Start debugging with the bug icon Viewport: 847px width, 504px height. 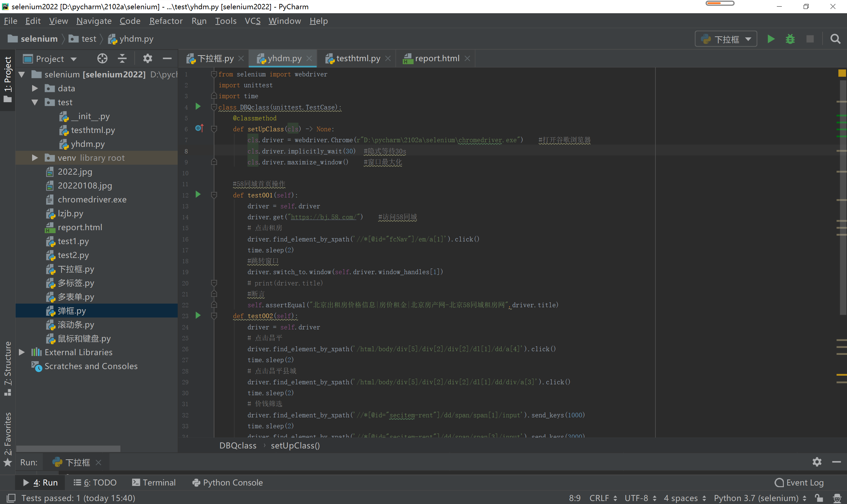point(790,39)
